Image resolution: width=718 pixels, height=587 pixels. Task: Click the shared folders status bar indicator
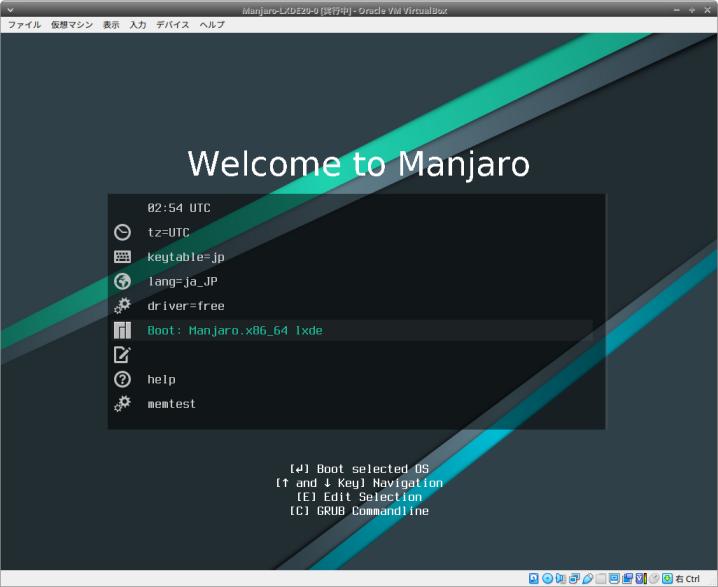click(601, 578)
